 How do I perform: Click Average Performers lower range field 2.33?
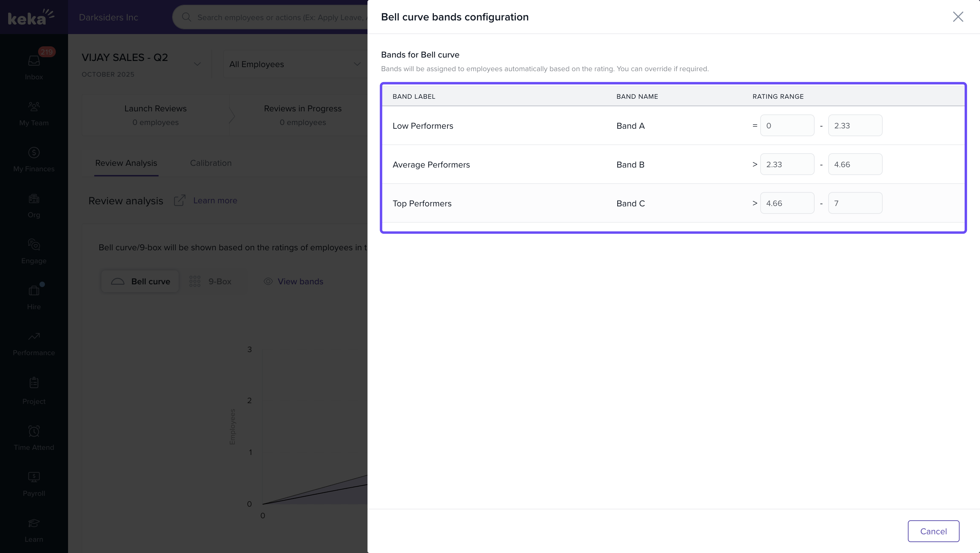[787, 164]
